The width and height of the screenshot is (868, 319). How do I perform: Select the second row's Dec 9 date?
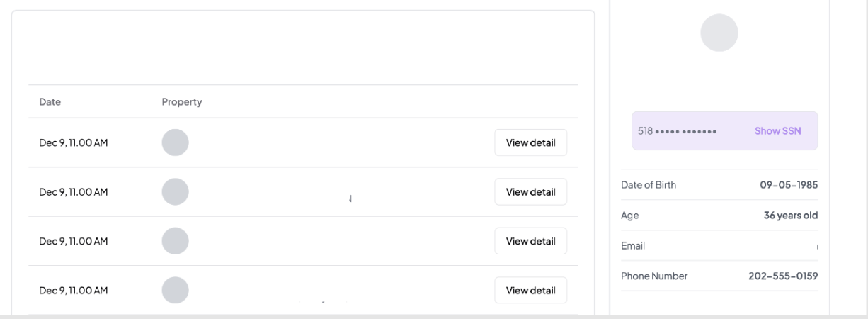pyautogui.click(x=74, y=191)
